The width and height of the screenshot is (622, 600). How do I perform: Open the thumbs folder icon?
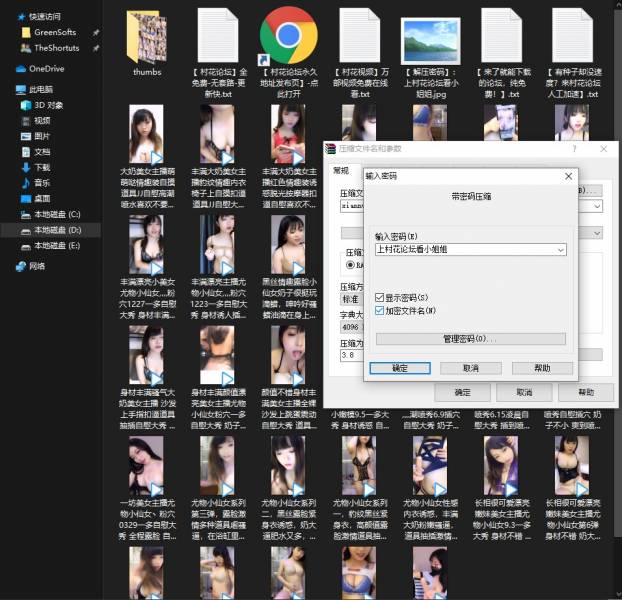(x=147, y=38)
